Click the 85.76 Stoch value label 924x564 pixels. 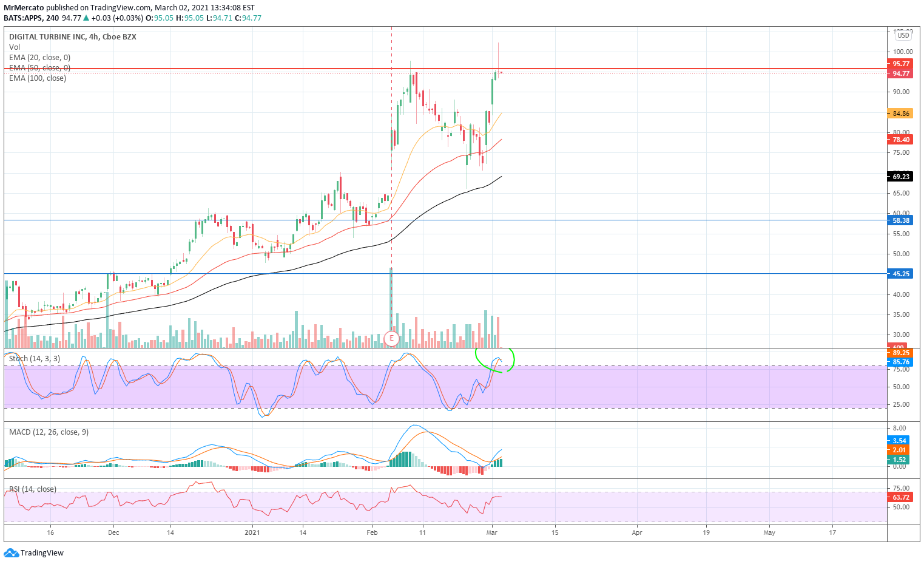click(x=901, y=362)
